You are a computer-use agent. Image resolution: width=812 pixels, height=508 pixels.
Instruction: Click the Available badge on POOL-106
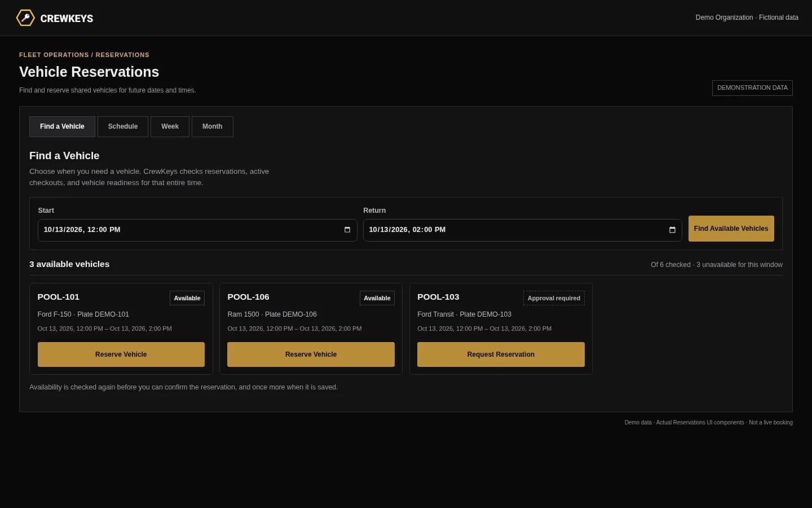point(377,298)
